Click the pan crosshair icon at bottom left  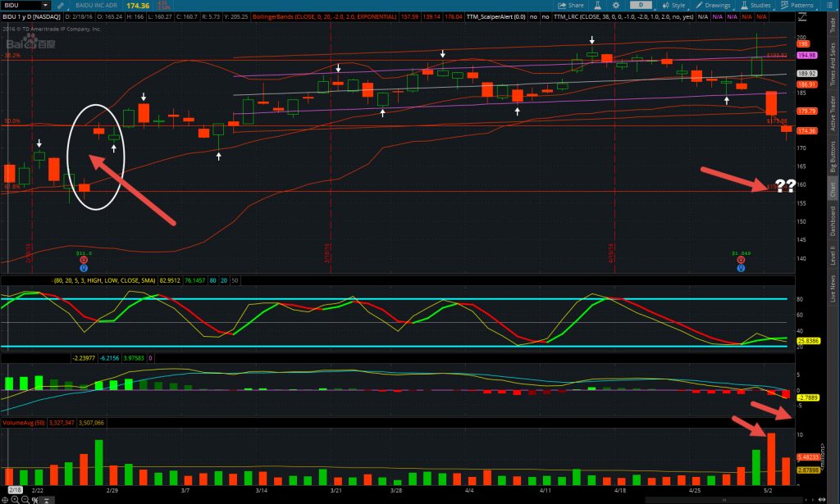[x=6, y=500]
